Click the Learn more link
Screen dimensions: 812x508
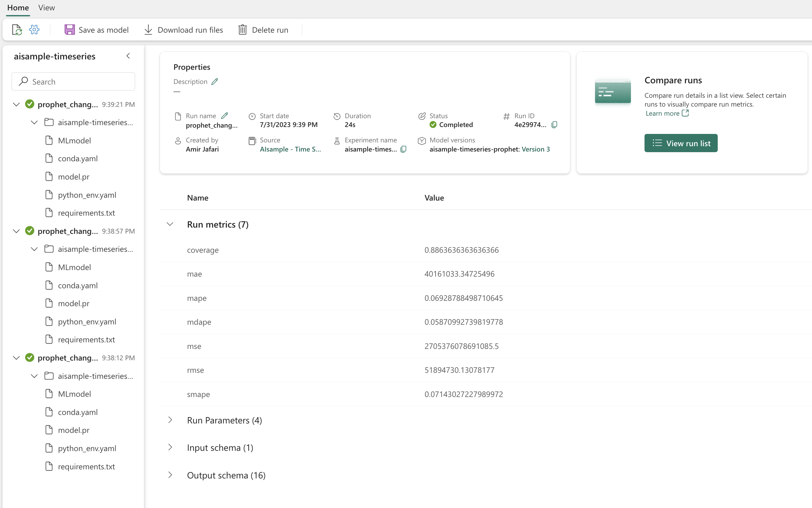click(x=666, y=113)
